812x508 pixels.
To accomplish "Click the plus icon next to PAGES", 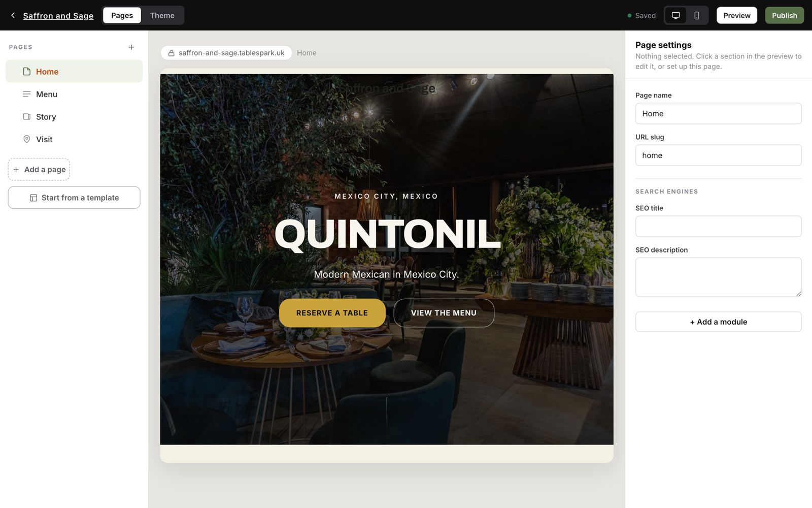I will [x=131, y=47].
